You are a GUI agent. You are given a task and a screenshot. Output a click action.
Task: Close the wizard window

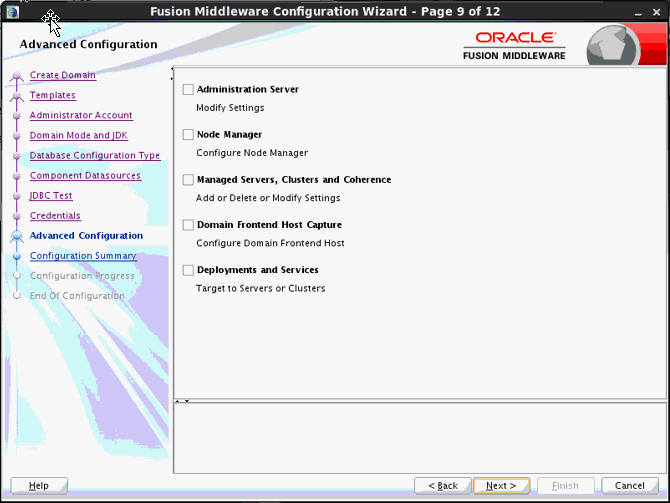657,12
